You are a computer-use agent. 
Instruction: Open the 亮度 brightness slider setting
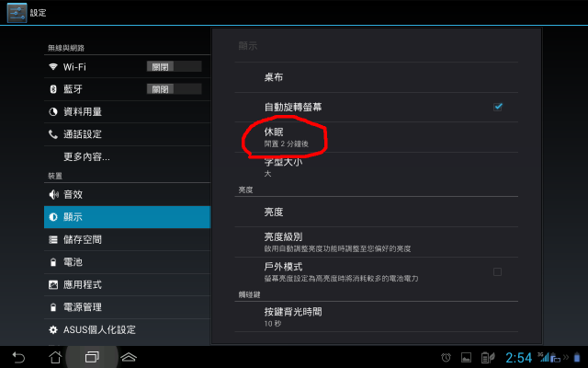click(x=376, y=212)
